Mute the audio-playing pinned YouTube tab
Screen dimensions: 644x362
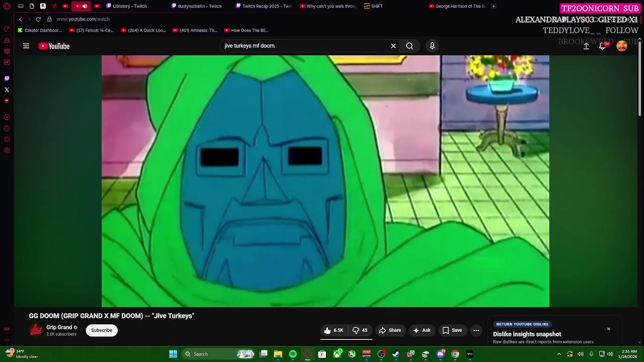tap(85, 6)
